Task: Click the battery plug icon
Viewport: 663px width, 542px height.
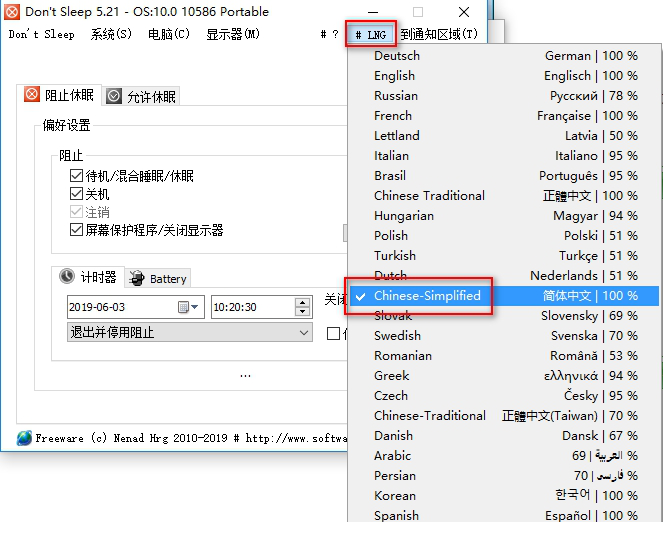Action: pyautogui.click(x=137, y=278)
